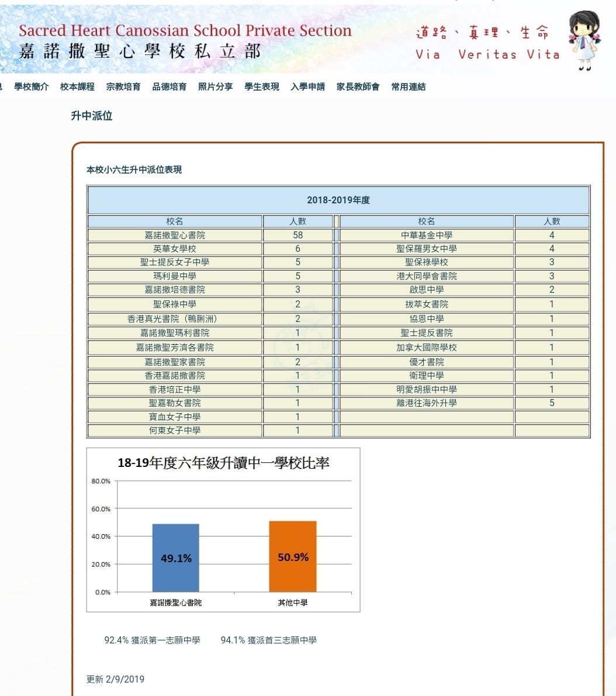
Task: Expand the 家長教師會 menu
Action: pyautogui.click(x=358, y=86)
